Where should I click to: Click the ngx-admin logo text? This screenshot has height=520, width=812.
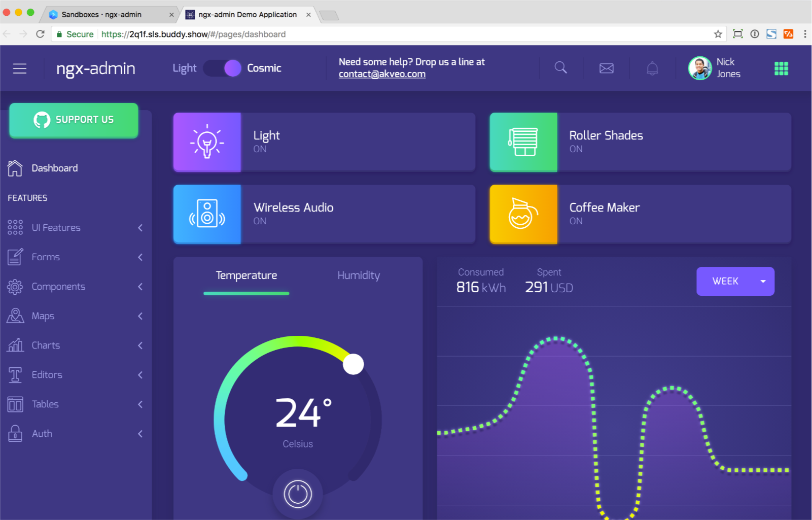coord(96,68)
